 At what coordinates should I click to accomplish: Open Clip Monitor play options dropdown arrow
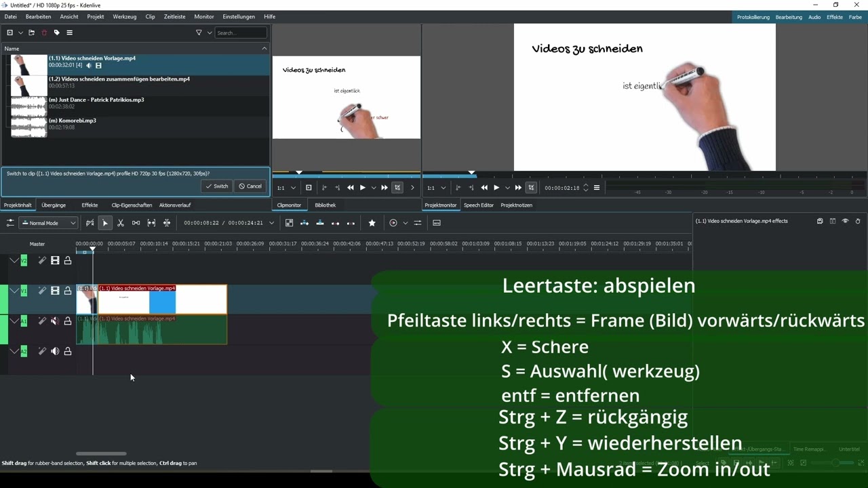tap(373, 188)
